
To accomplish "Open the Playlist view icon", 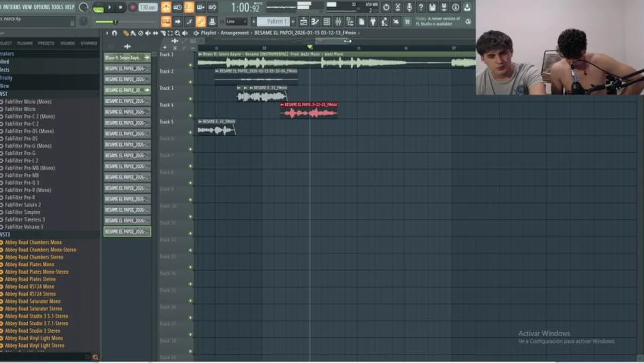I will (x=303, y=22).
